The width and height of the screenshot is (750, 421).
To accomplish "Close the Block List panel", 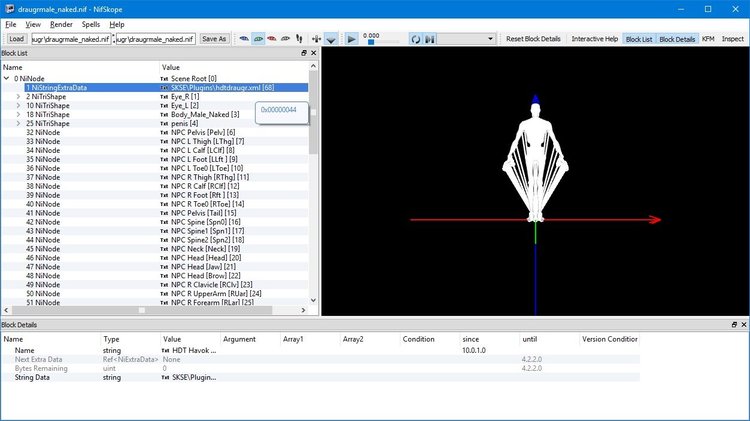I will [x=314, y=53].
